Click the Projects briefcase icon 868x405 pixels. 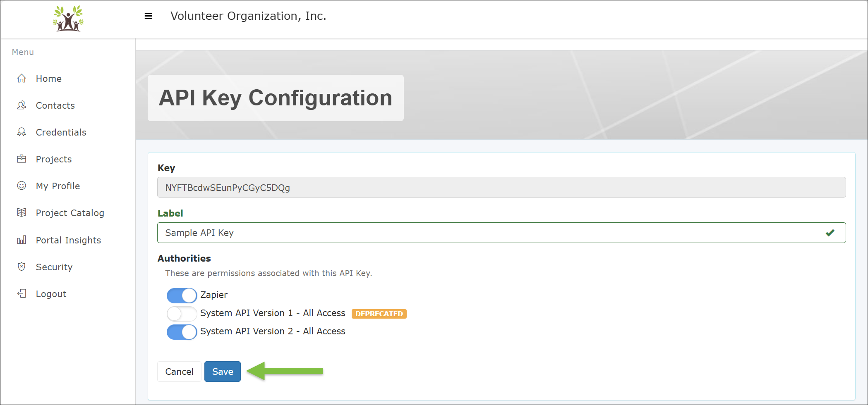point(22,159)
